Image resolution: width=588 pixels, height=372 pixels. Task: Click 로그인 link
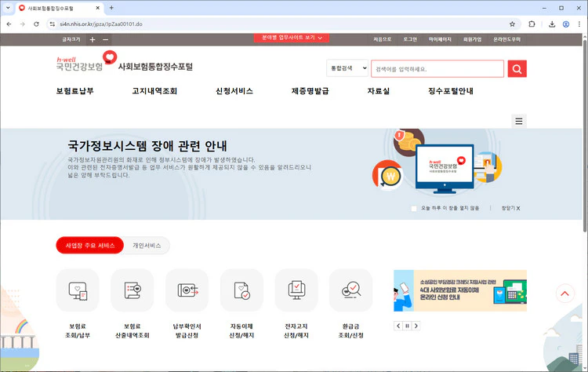pos(410,39)
